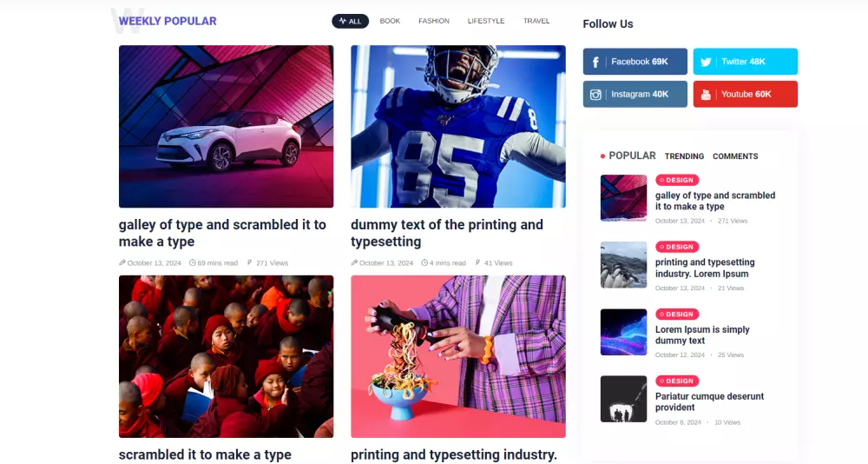868x464 pixels.
Task: Click pencil icon beside football article date
Action: 354,262
